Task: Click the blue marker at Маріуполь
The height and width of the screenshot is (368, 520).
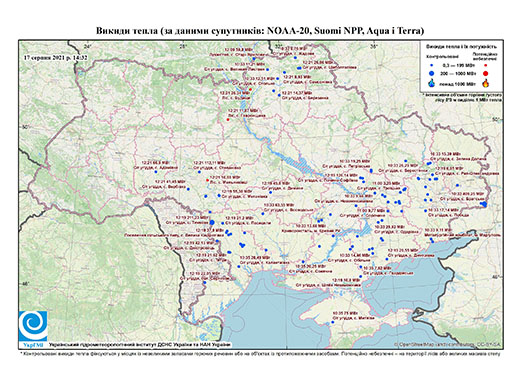Action: coord(432,241)
